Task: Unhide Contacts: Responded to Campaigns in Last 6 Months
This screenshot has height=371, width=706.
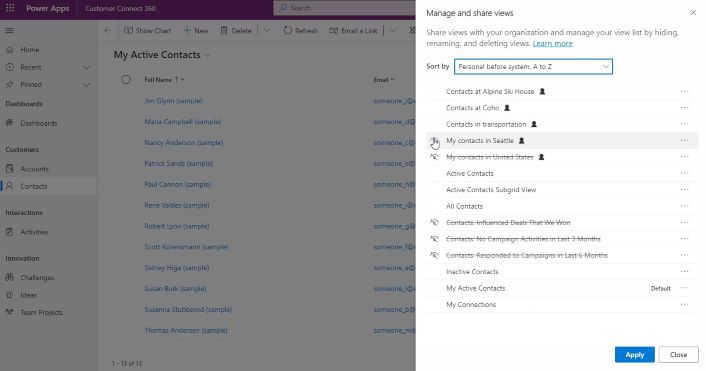Action: coord(434,255)
